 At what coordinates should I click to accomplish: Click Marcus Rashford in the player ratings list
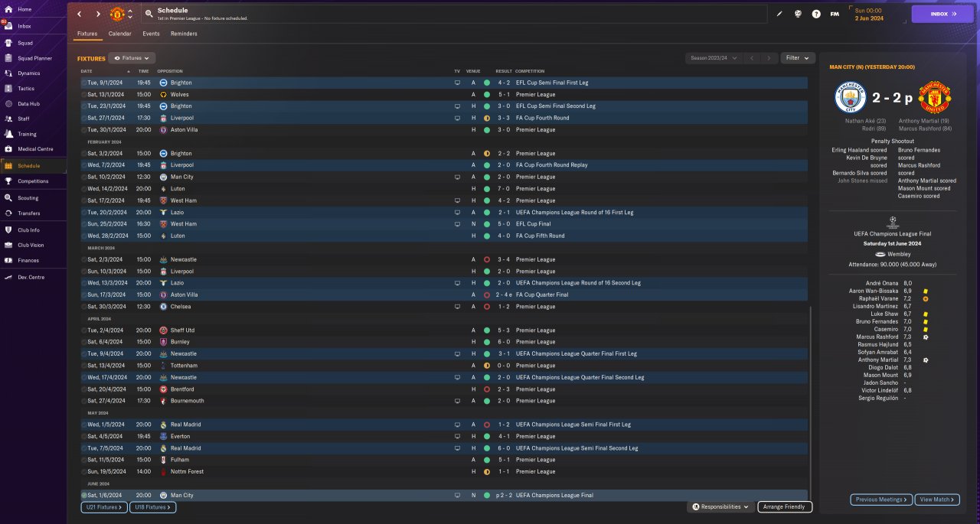tap(877, 337)
